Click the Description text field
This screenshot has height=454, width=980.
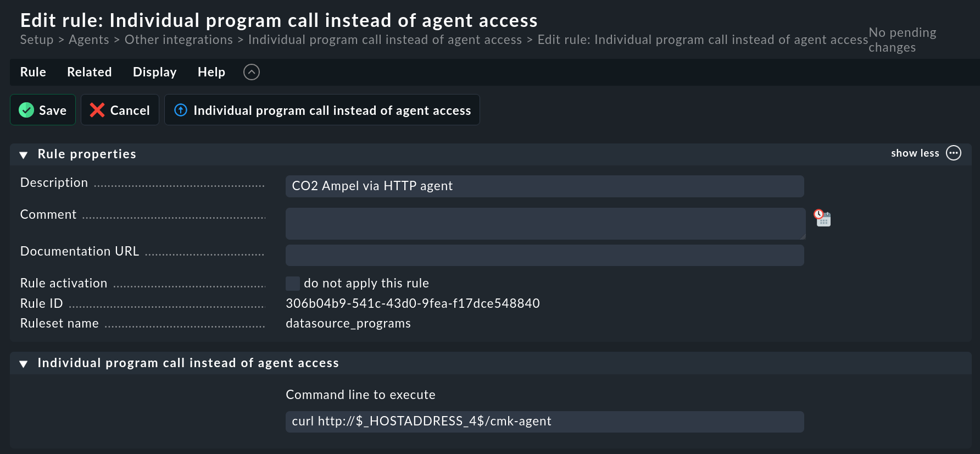pos(545,186)
